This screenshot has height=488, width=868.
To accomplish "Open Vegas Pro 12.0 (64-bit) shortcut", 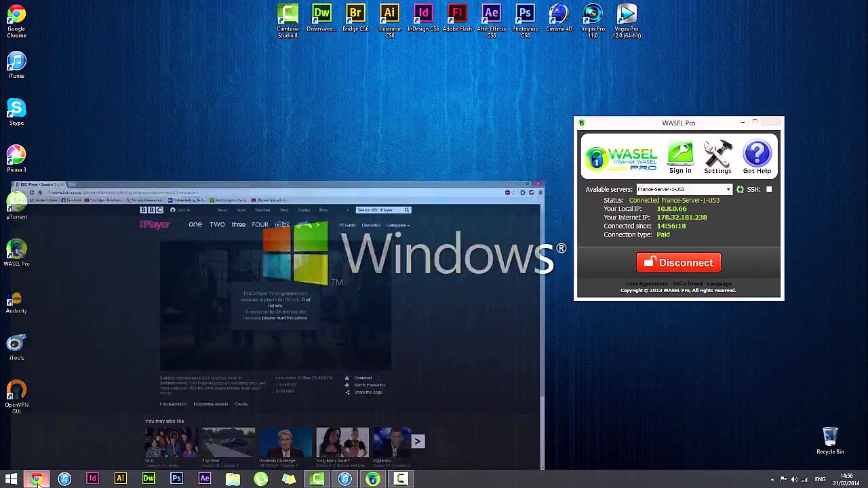I will click(627, 21).
